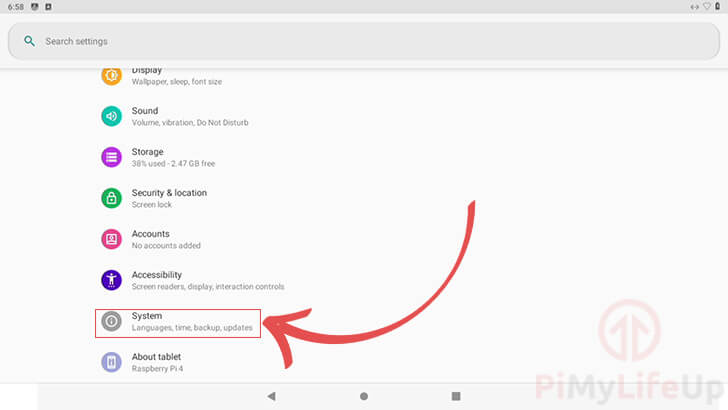This screenshot has width=728, height=410.
Task: Click the 6:58 clock in status bar
Action: [x=16, y=7]
